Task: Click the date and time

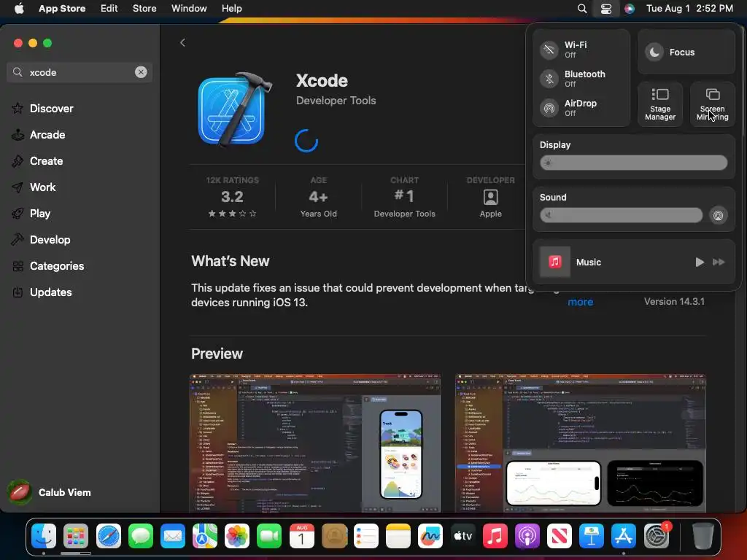Action: pos(689,9)
